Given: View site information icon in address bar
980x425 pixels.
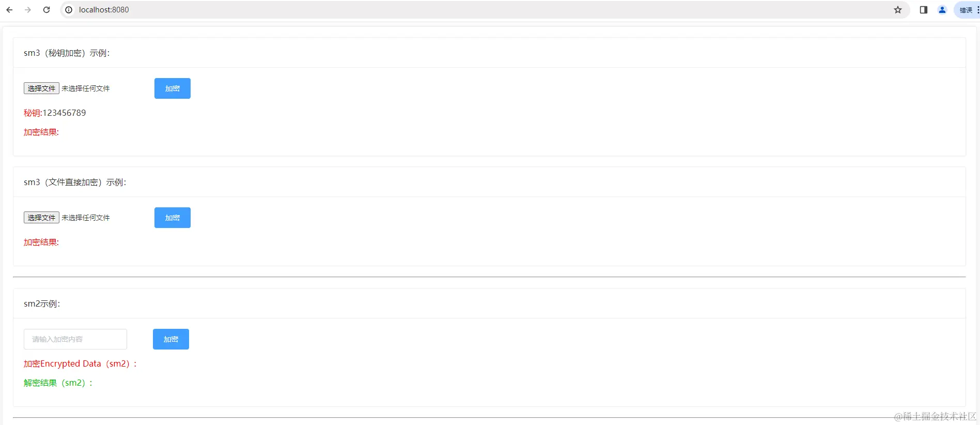Looking at the screenshot, I should [69, 10].
